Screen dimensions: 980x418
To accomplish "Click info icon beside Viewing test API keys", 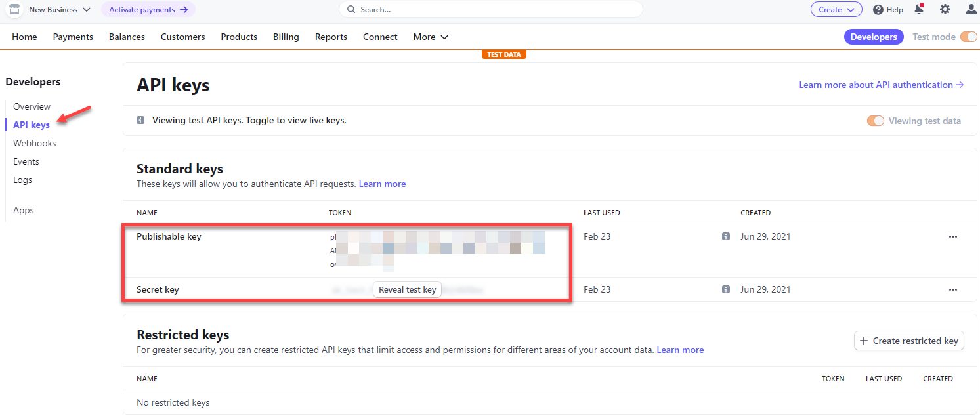I will [x=140, y=121].
